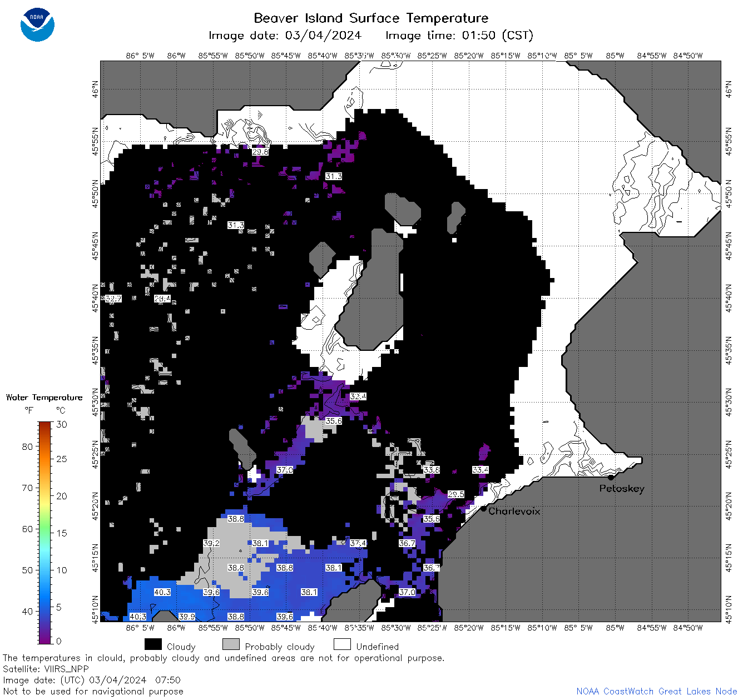Click the Cloudy legend label text
743x700 pixels.
[x=181, y=647]
